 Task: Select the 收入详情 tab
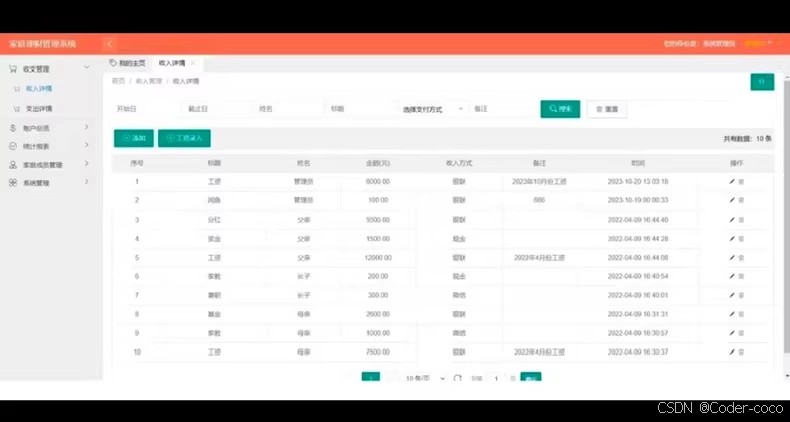[x=172, y=63]
